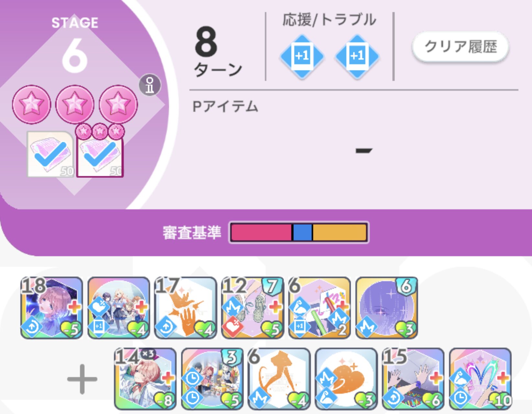Click yellow segment of 審査基準 bar
This screenshot has width=532, height=414.
coord(339,232)
